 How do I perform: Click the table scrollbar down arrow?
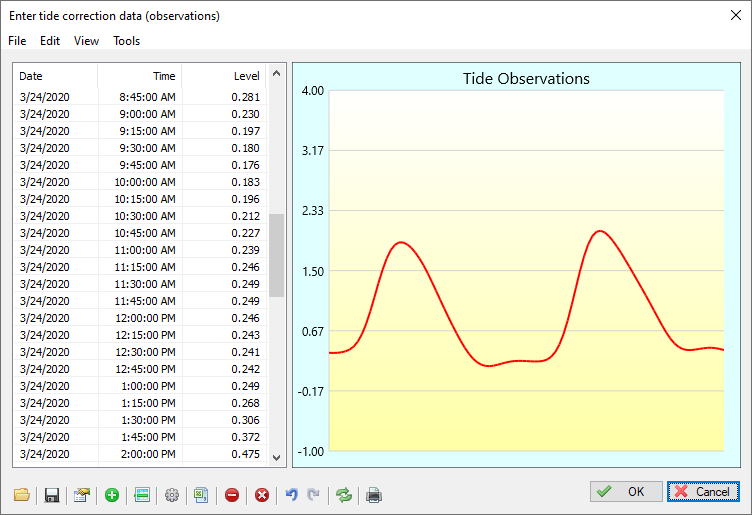point(277,457)
